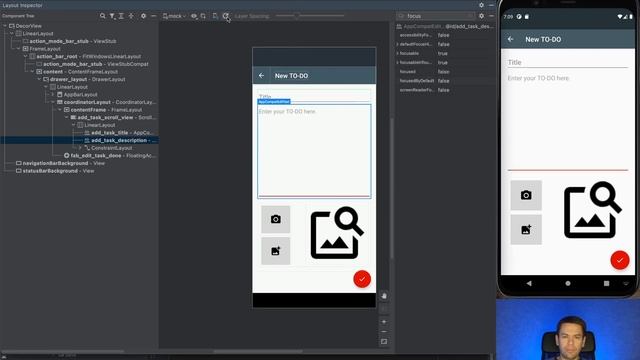Image resolution: width=640 pixels, height=360 pixels.
Task: Click expand all icon in Component Tree toolbar
Action: 121,16
